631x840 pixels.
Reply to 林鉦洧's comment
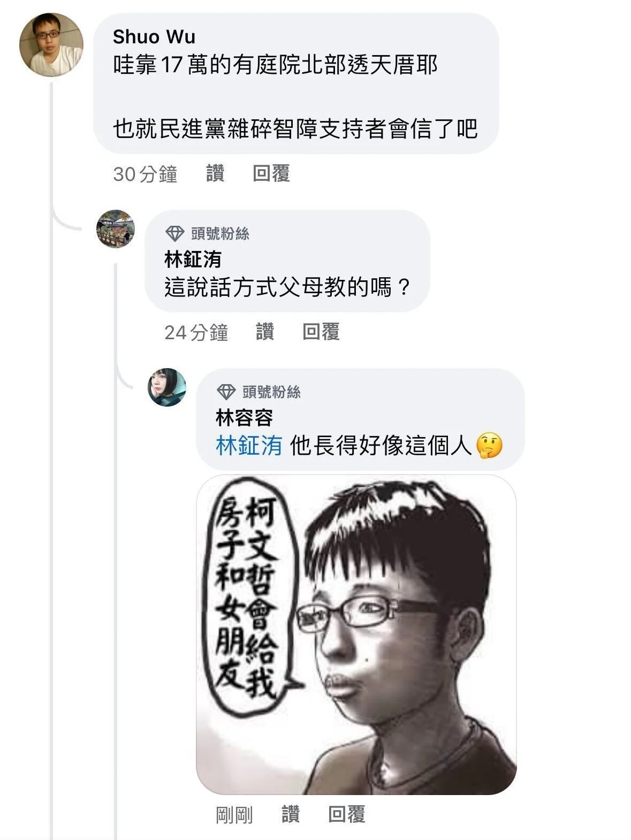pyautogui.click(x=321, y=332)
